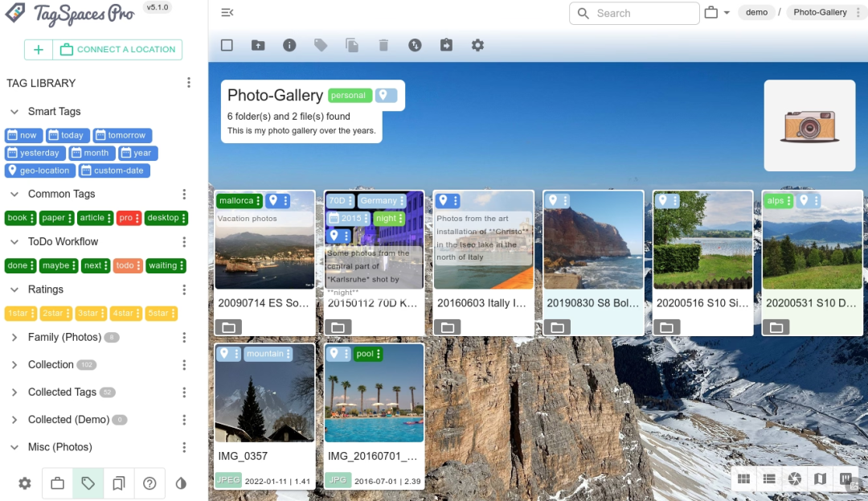The height and width of the screenshot is (501, 868).
Task: Click the copy files toolbar icon
Action: point(352,45)
